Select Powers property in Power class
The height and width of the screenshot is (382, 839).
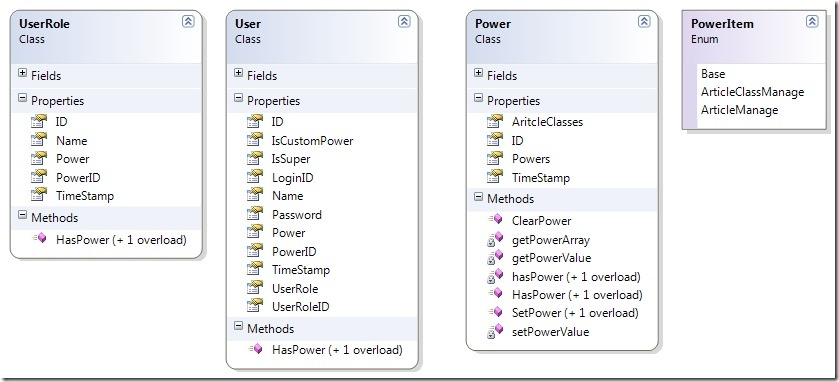(531, 159)
